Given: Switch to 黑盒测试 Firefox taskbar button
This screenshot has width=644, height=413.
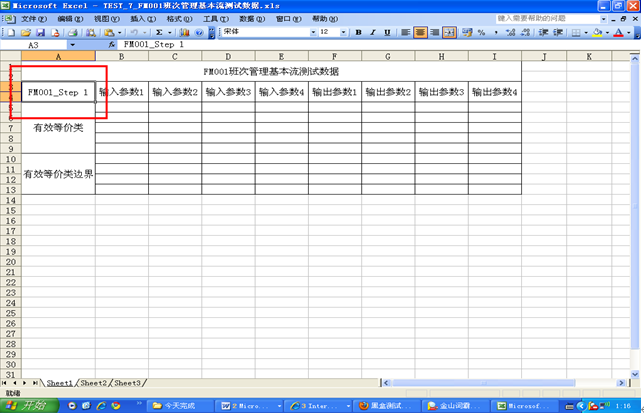Looking at the screenshot, I should pos(387,406).
